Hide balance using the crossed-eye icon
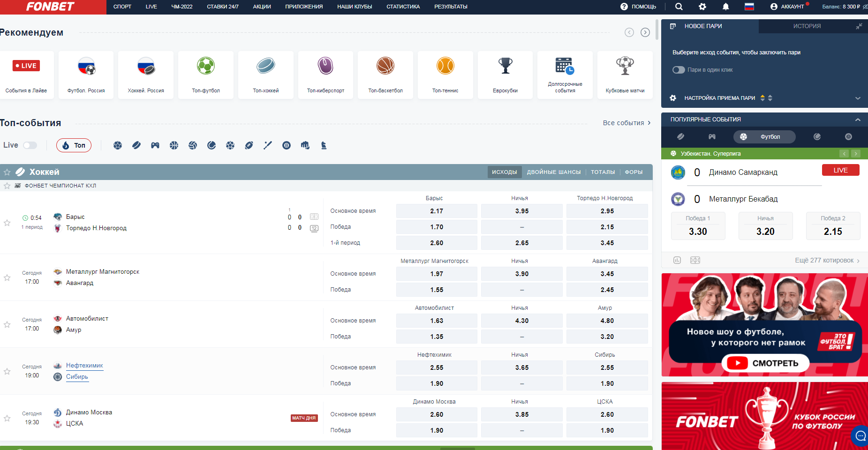 pos(865,7)
